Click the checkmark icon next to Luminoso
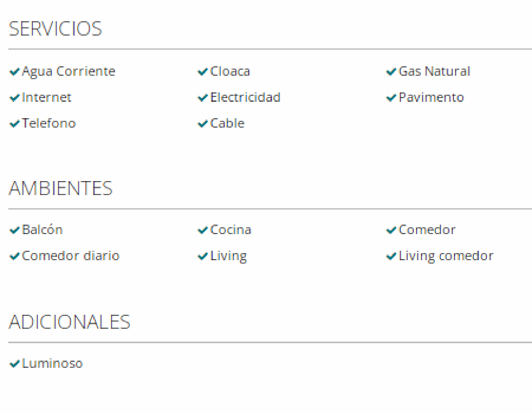Viewport: 532px width, 414px height. (14, 364)
